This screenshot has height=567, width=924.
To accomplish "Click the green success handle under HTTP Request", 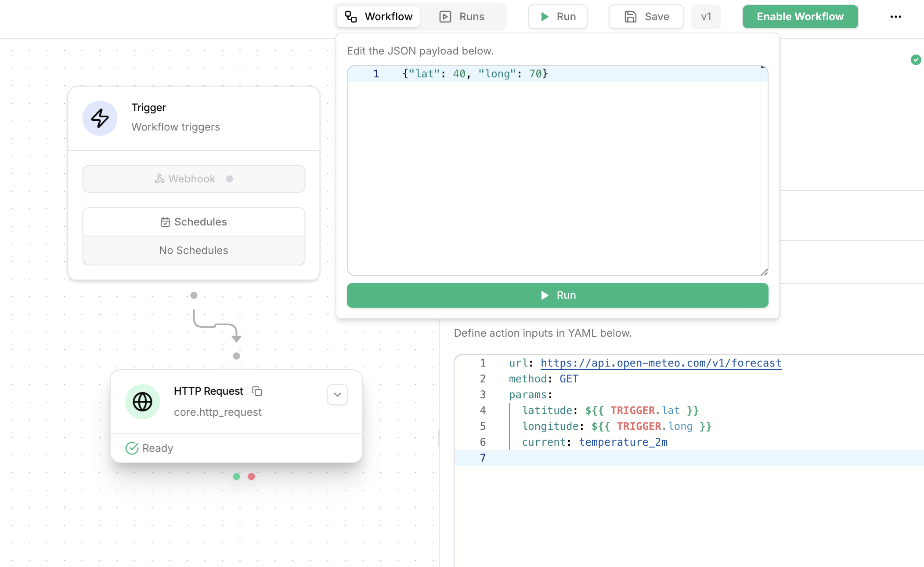I will [x=236, y=476].
